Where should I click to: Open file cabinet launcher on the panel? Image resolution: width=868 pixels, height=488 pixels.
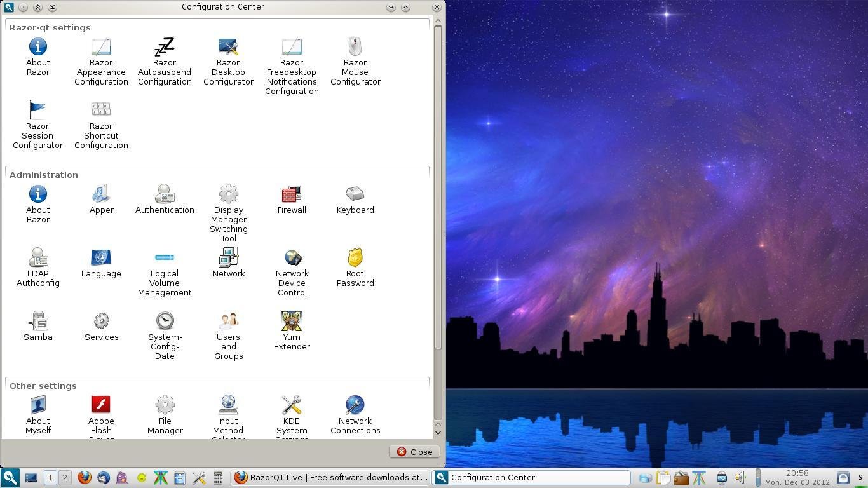click(180, 478)
